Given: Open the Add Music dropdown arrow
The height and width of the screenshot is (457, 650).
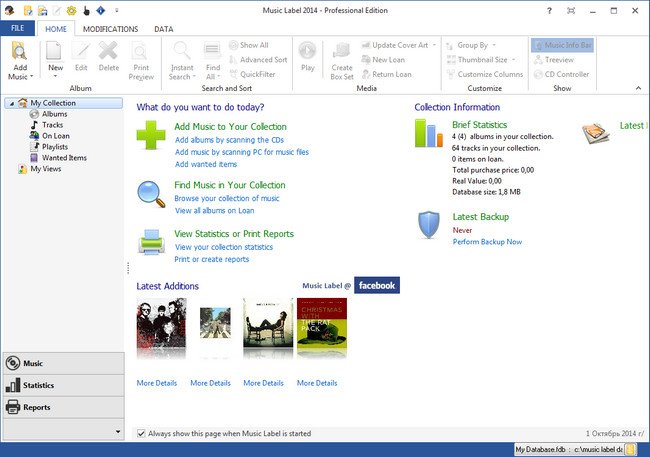Looking at the screenshot, I should pos(32,76).
